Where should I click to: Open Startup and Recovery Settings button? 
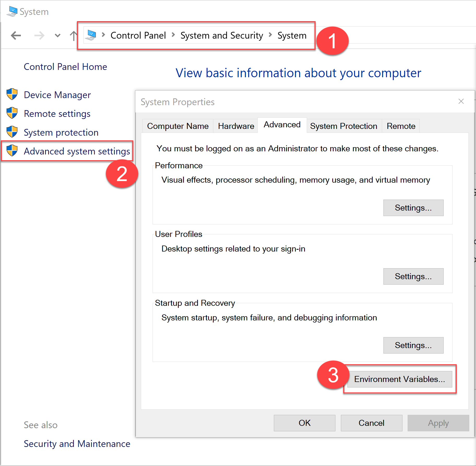pyautogui.click(x=413, y=345)
